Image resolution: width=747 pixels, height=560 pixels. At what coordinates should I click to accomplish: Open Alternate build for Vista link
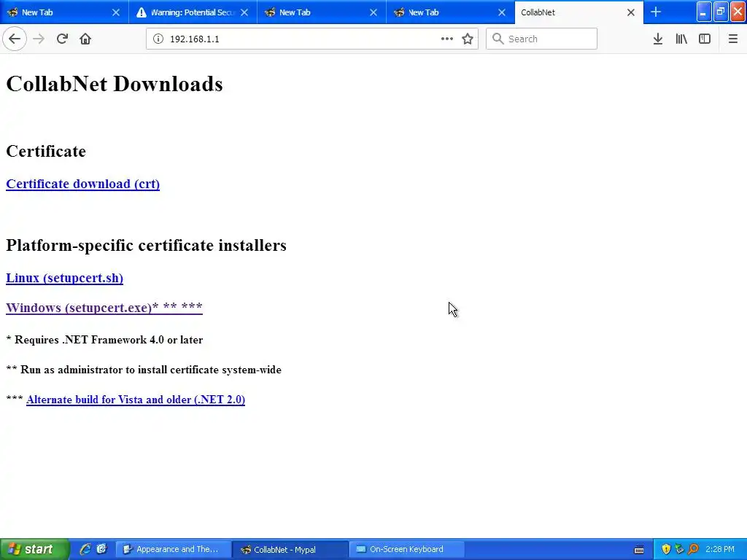tap(136, 400)
